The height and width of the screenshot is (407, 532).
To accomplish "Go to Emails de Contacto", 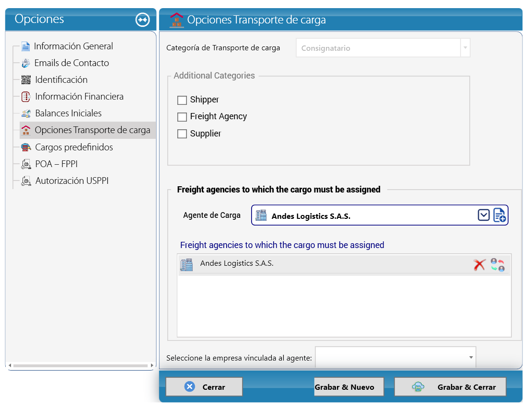I will tap(71, 63).
